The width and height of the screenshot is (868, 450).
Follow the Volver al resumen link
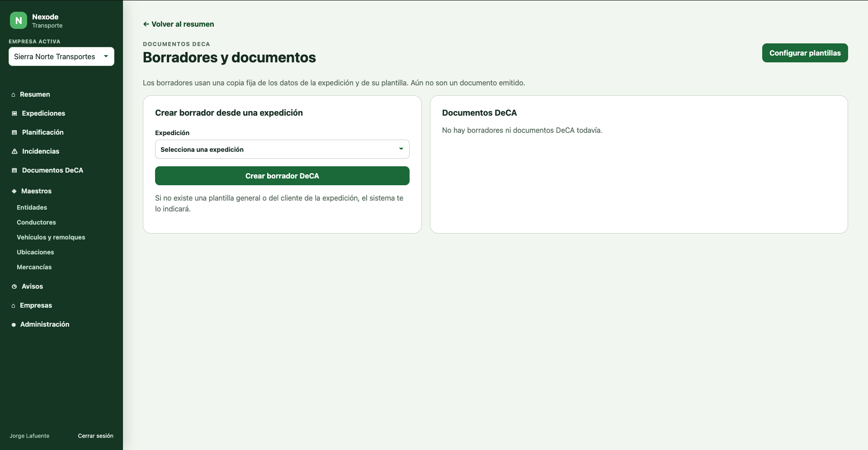pos(179,24)
